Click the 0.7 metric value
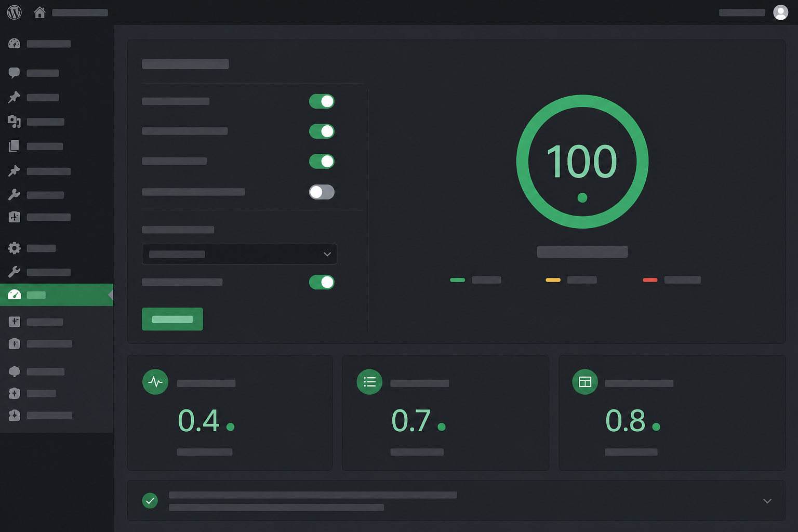 click(411, 421)
